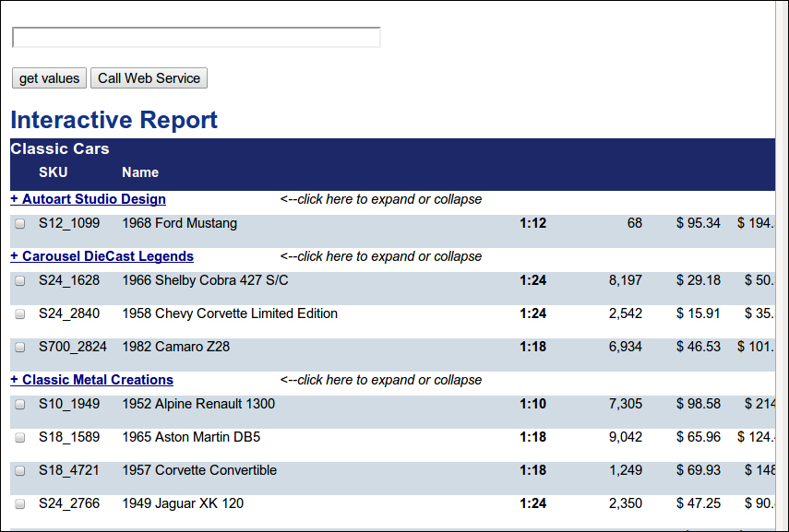Click the quantity value 6,934
Viewport: 789px width, 532px height.
tap(626, 347)
